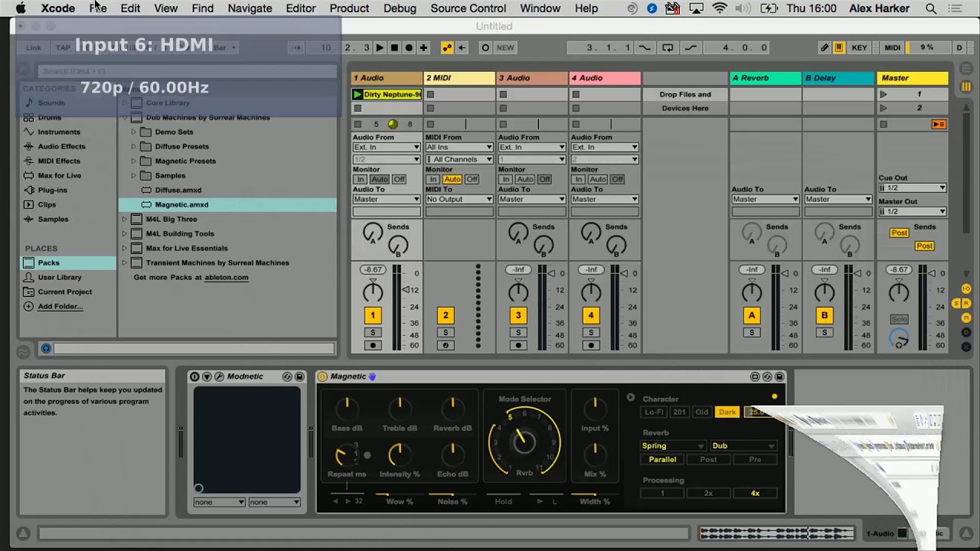Screen dimensions: 980x551
Task: Follow the ableton.com link
Action: click(x=227, y=277)
